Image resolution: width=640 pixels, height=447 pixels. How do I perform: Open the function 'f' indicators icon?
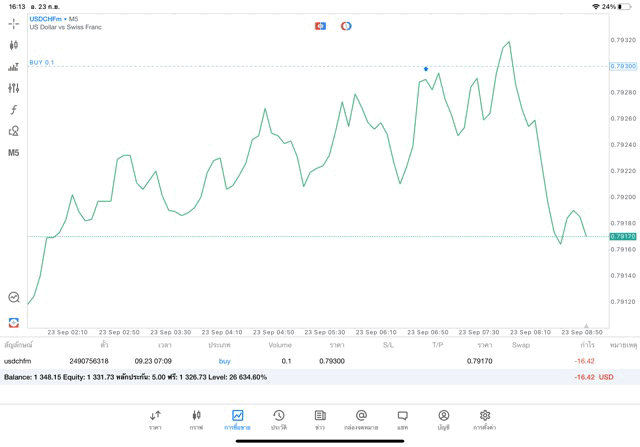13,110
